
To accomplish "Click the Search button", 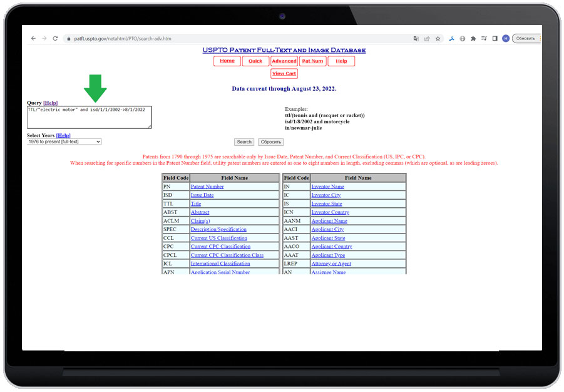I will (244, 142).
